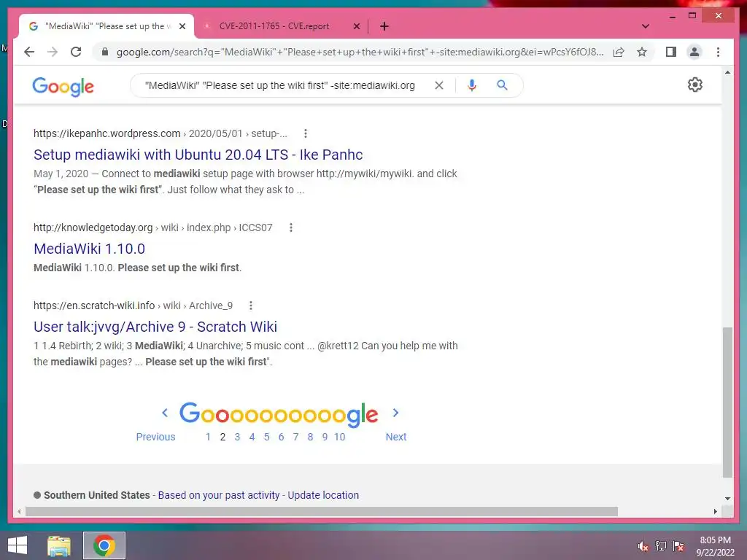Open File Explorer from the taskbar
The image size is (747, 560).
[59, 545]
